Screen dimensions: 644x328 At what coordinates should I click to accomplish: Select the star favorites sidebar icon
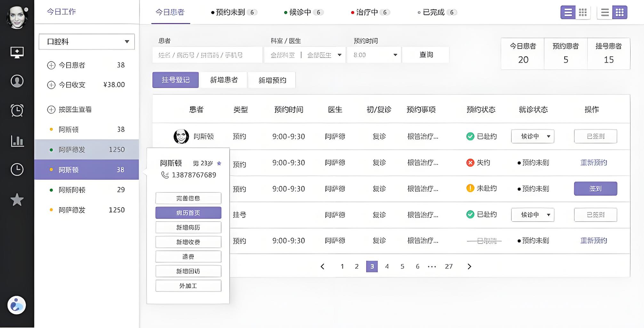(x=17, y=200)
